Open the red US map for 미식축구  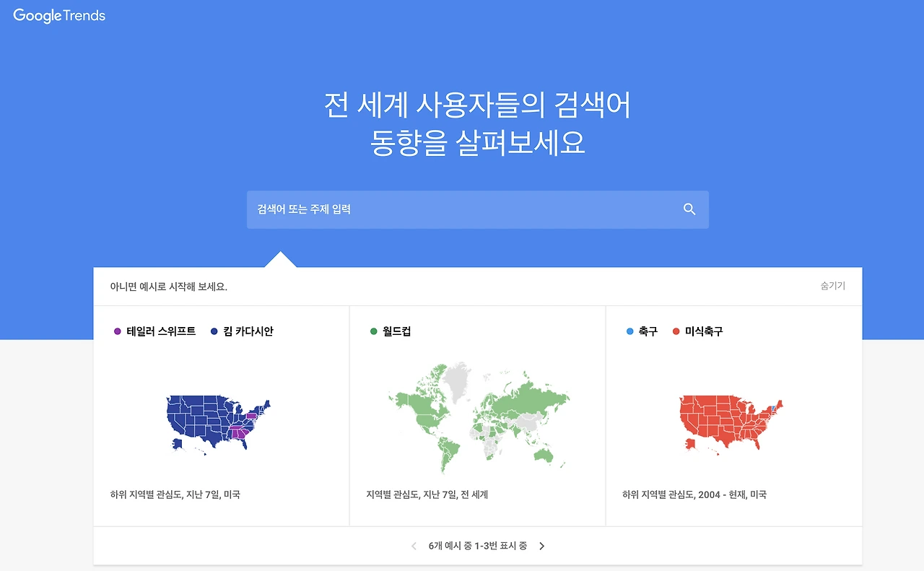click(731, 424)
